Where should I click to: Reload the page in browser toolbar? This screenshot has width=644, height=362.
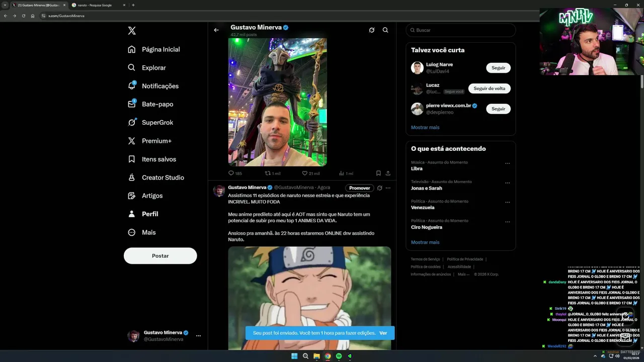(x=23, y=16)
